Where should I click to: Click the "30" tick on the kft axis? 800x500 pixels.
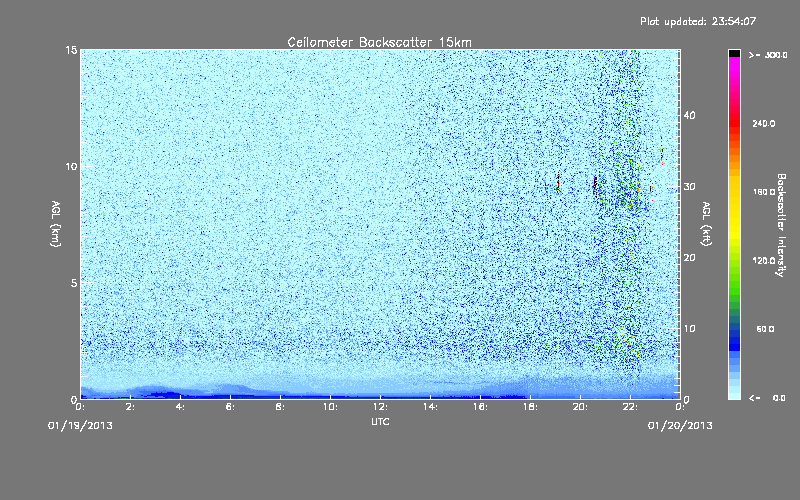[689, 187]
